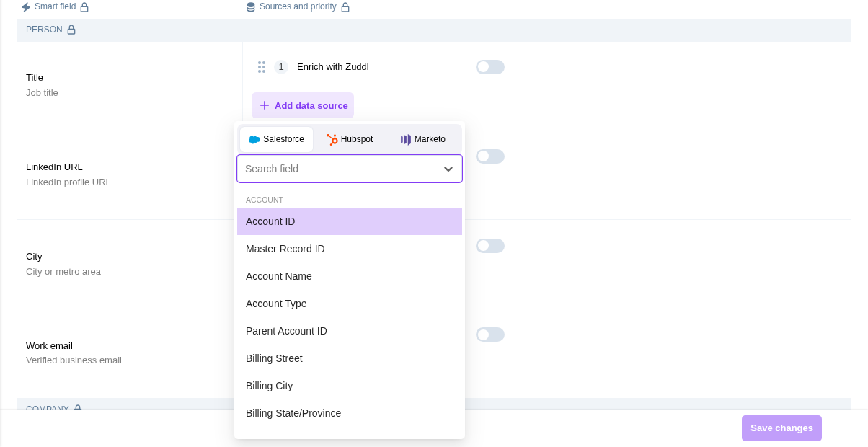This screenshot has height=447, width=868.
Task: Click the lock icon beside PERSON header
Action: [71, 30]
